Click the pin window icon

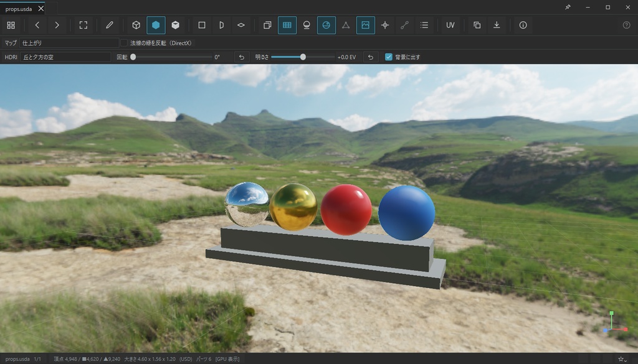tap(568, 7)
